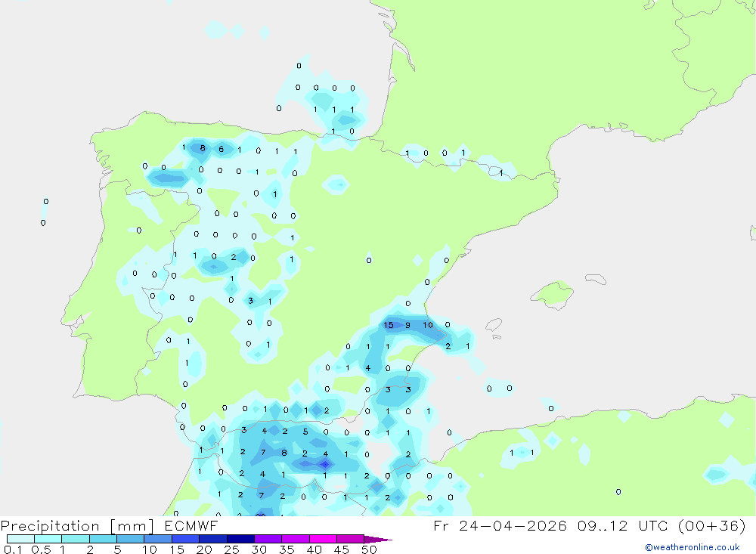The width and height of the screenshot is (756, 554).
Task: Click the '25' legend scale label
Action: [231, 549]
